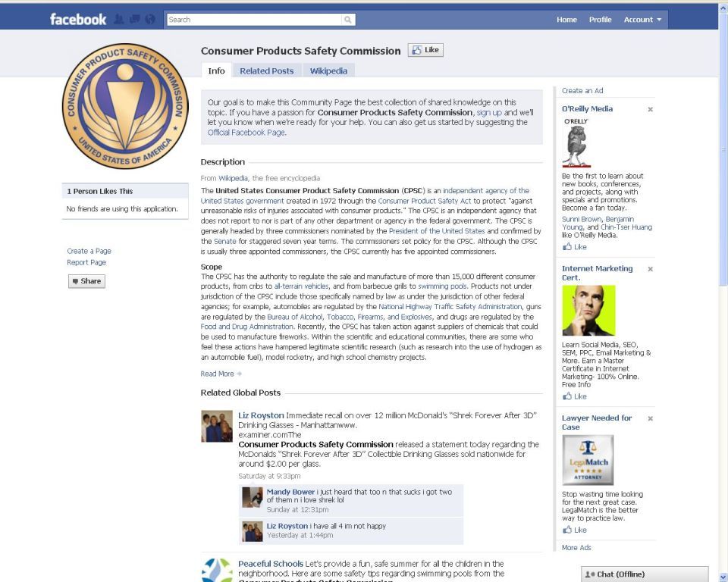Screen dimensions: 728x582
Task: Like the Internet Marketing Cert. ad
Action: pos(575,396)
